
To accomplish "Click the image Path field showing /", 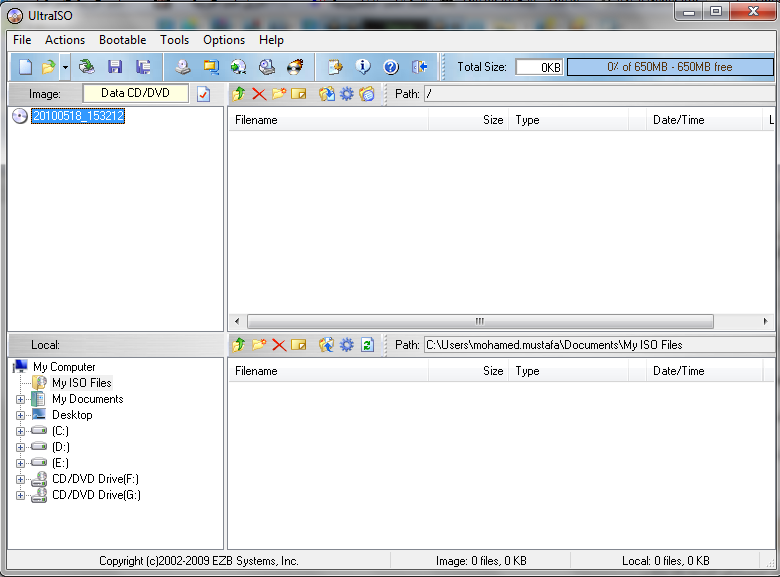I will coord(600,94).
